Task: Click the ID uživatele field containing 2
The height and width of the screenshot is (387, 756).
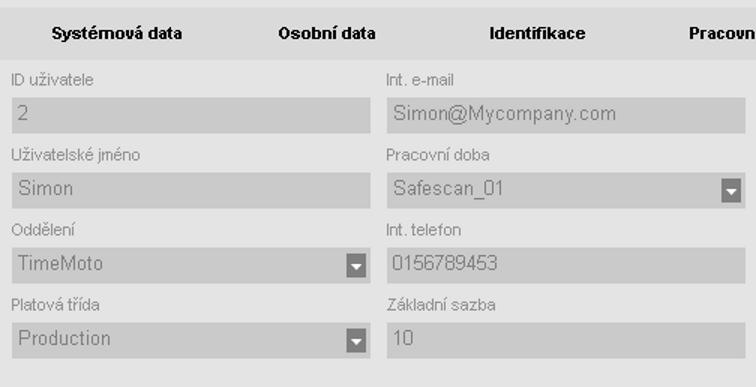Action: [x=191, y=115]
